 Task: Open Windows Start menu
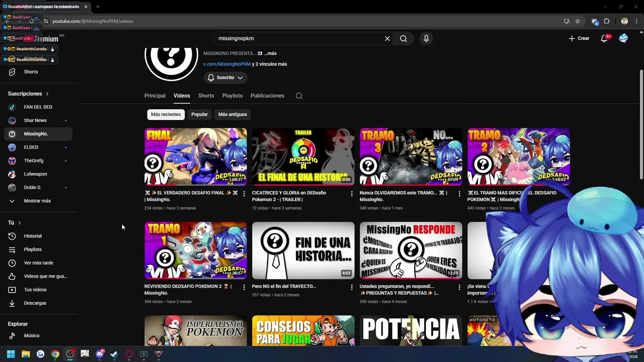11,354
